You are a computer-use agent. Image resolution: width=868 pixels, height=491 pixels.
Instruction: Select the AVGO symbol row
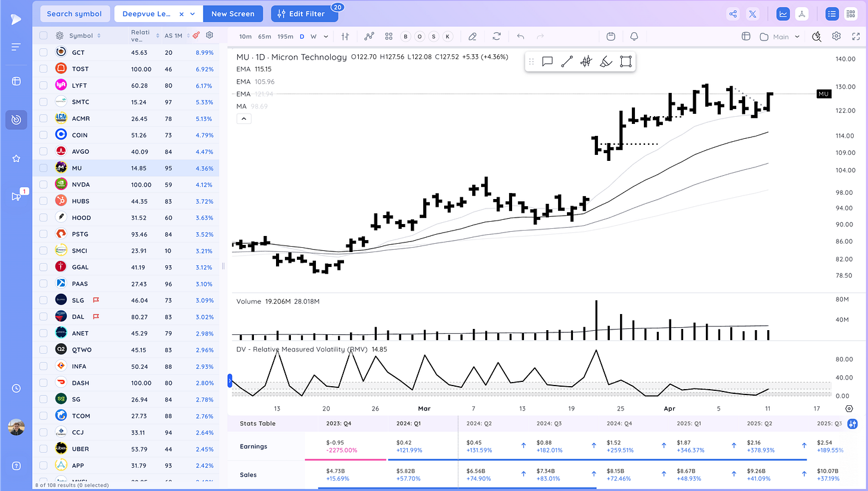tap(126, 151)
